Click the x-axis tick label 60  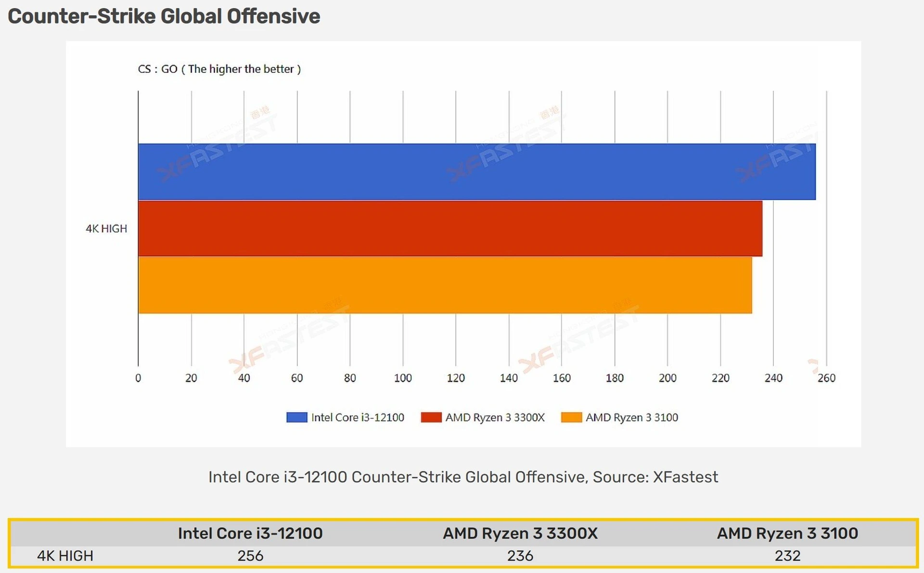[x=297, y=378]
